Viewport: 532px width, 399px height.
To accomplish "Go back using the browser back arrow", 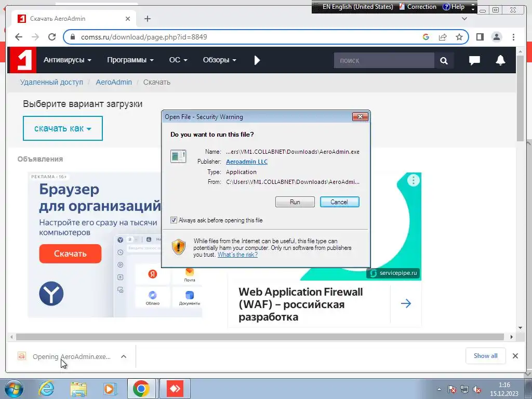I will pyautogui.click(x=19, y=37).
